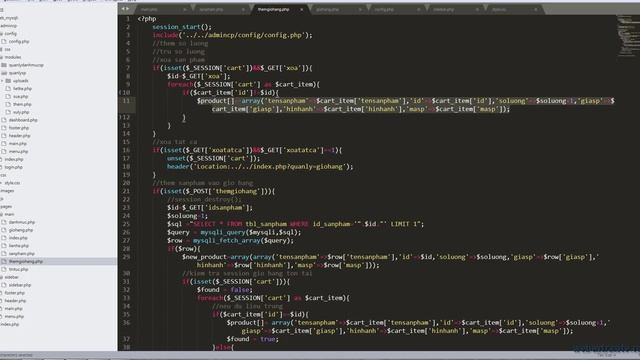Click $found = true on line 37
640x360 pixels.
(x=253, y=339)
